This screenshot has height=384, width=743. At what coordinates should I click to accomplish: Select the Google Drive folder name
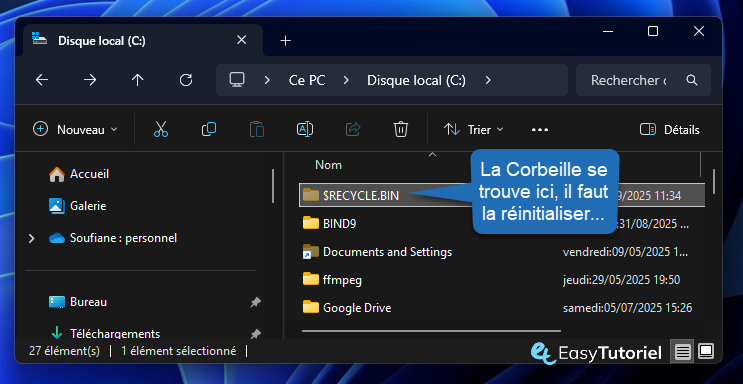point(357,308)
